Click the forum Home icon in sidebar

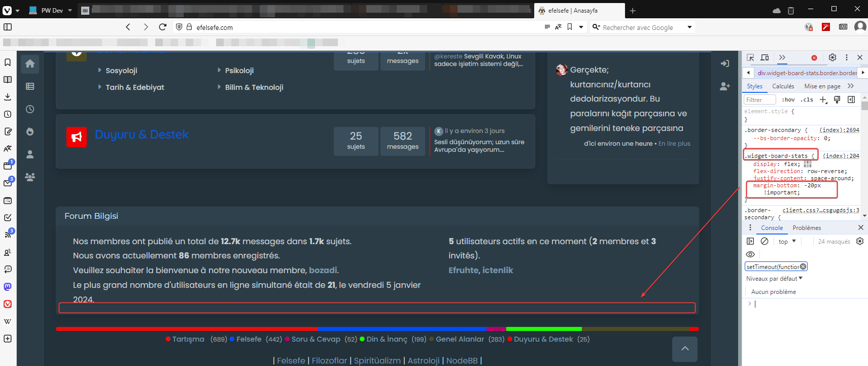[30, 63]
